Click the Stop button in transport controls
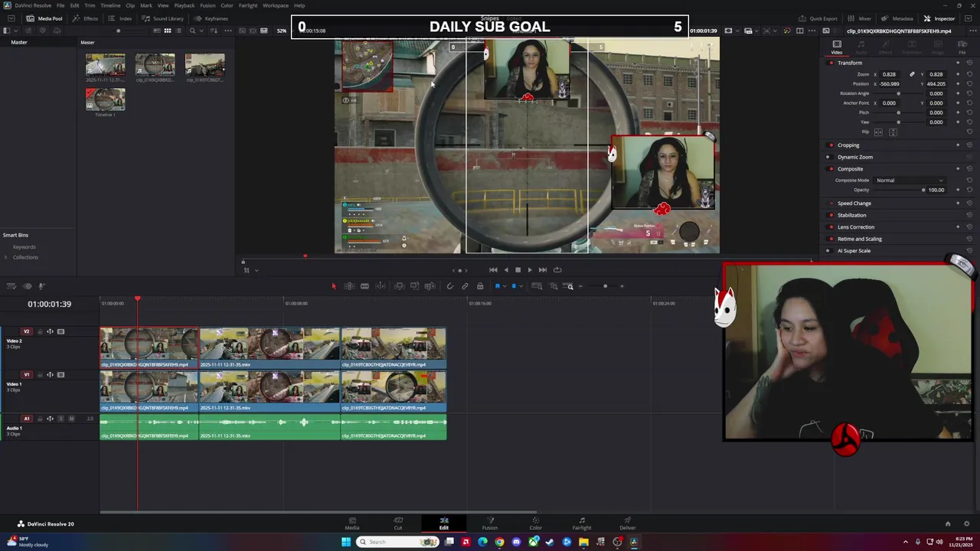This screenshot has width=980, height=551. click(x=518, y=269)
